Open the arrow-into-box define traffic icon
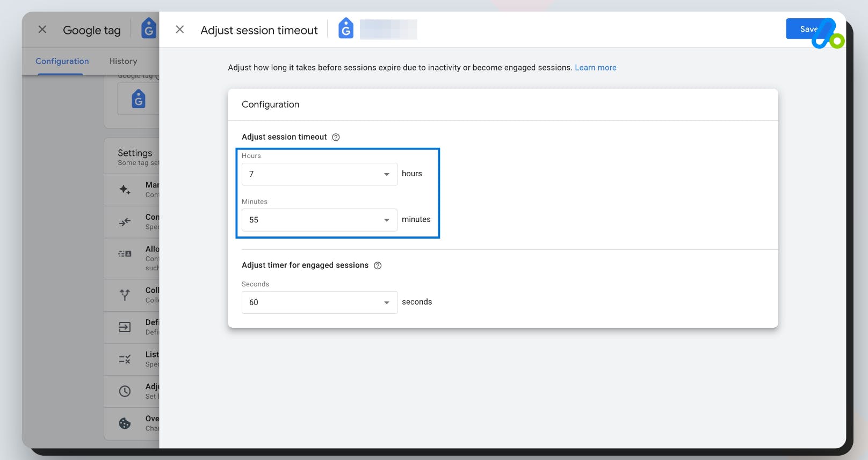The width and height of the screenshot is (868, 460). coord(124,327)
